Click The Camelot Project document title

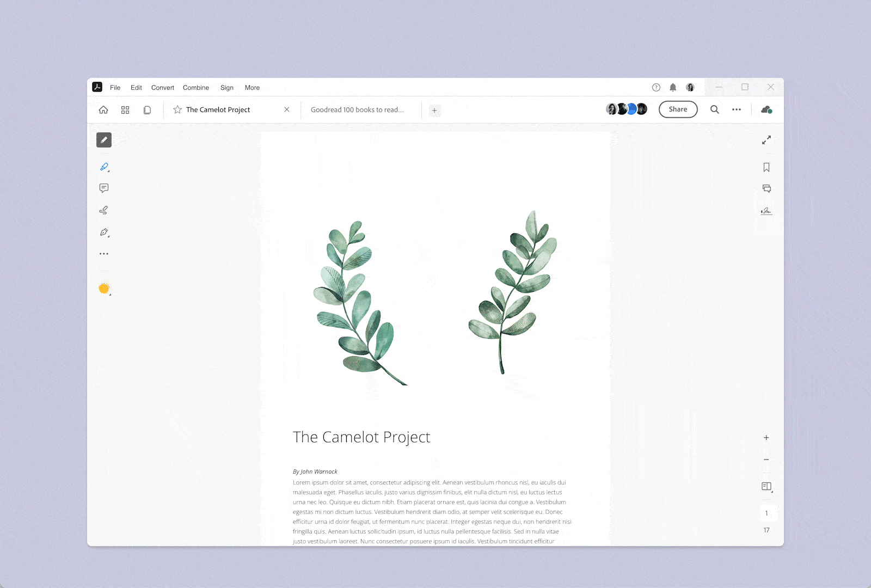[361, 437]
